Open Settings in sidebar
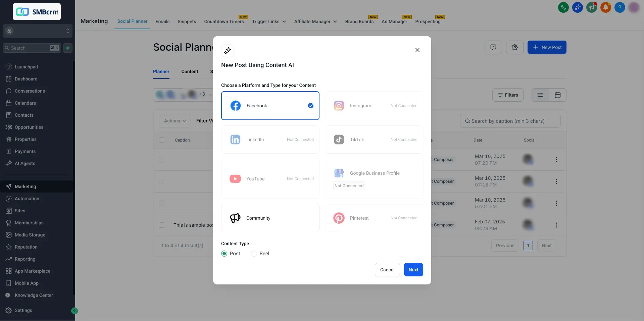Image resolution: width=644 pixels, height=321 pixels. pyautogui.click(x=23, y=310)
